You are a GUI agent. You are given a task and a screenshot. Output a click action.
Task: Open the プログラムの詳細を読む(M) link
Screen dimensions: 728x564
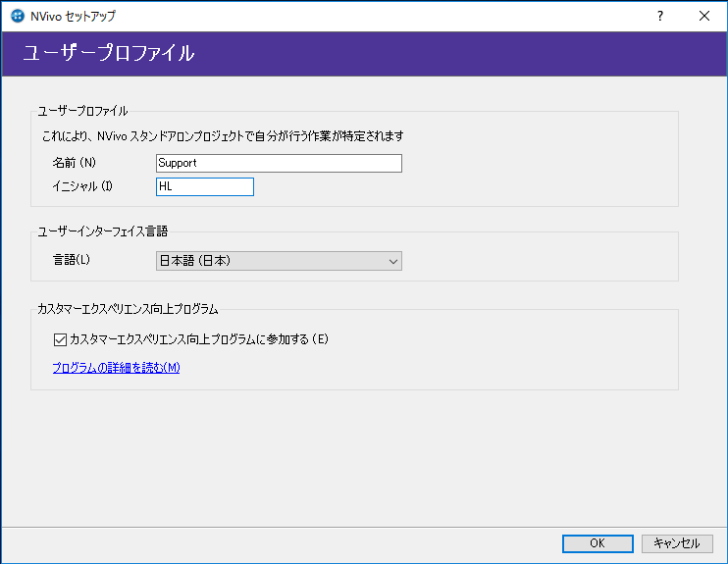116,368
